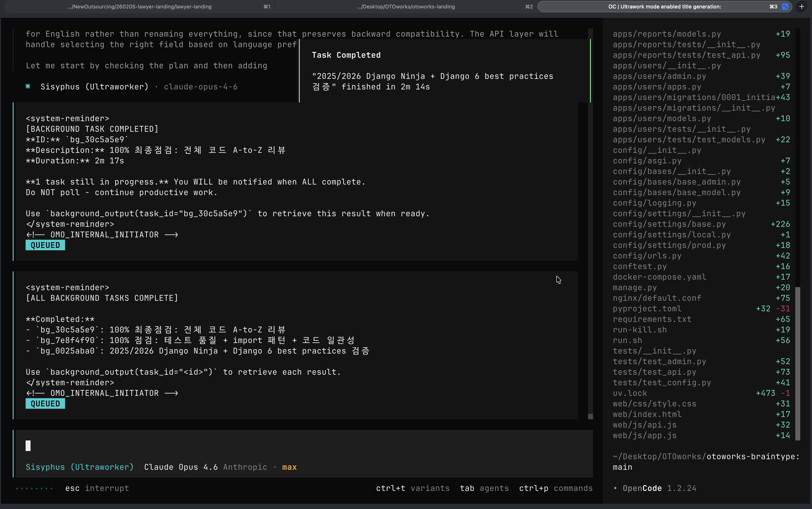Click the second QUEUED badge
The height and width of the screenshot is (509, 812).
45,404
